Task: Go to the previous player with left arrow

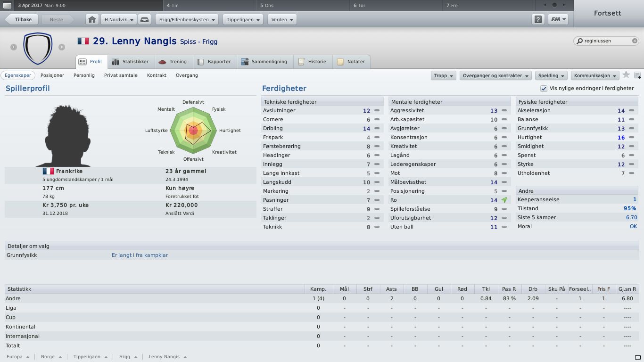Action: (14, 47)
